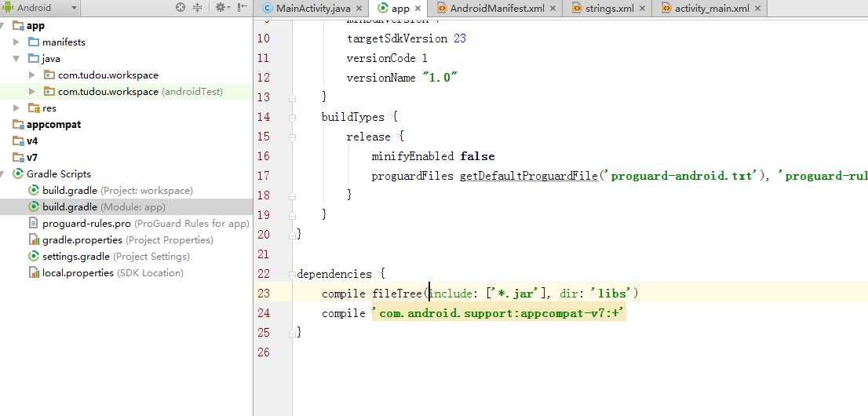Open build.gradle (Module: app)
This screenshot has width=868, height=416.
(104, 206)
